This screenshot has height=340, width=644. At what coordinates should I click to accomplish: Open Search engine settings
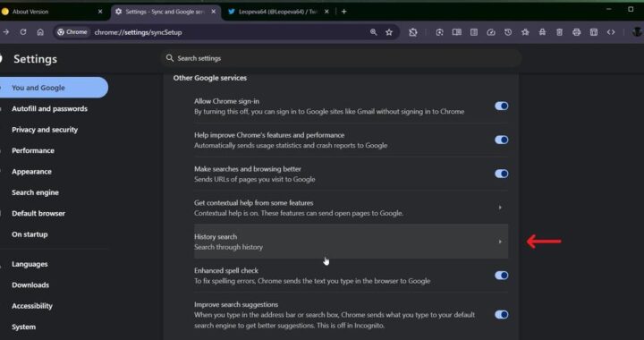(x=35, y=192)
